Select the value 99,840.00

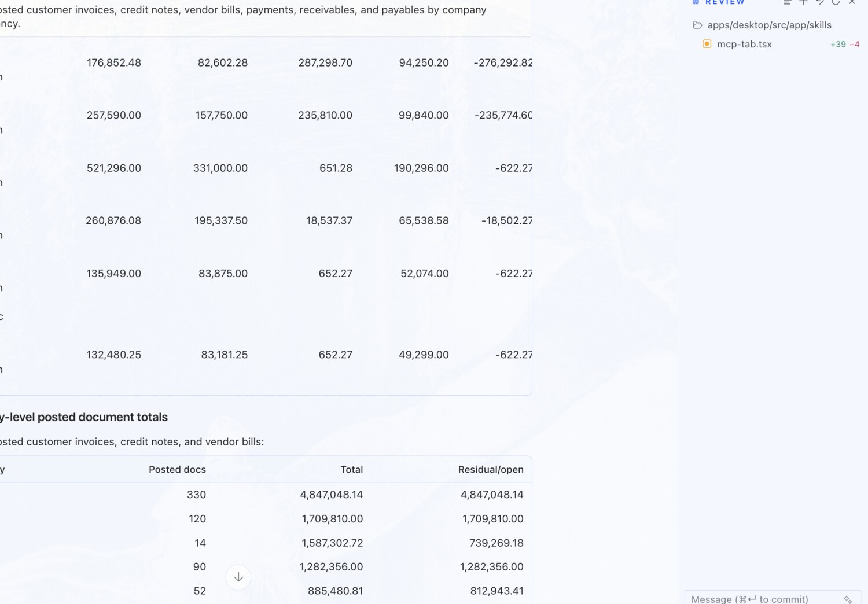tap(424, 115)
